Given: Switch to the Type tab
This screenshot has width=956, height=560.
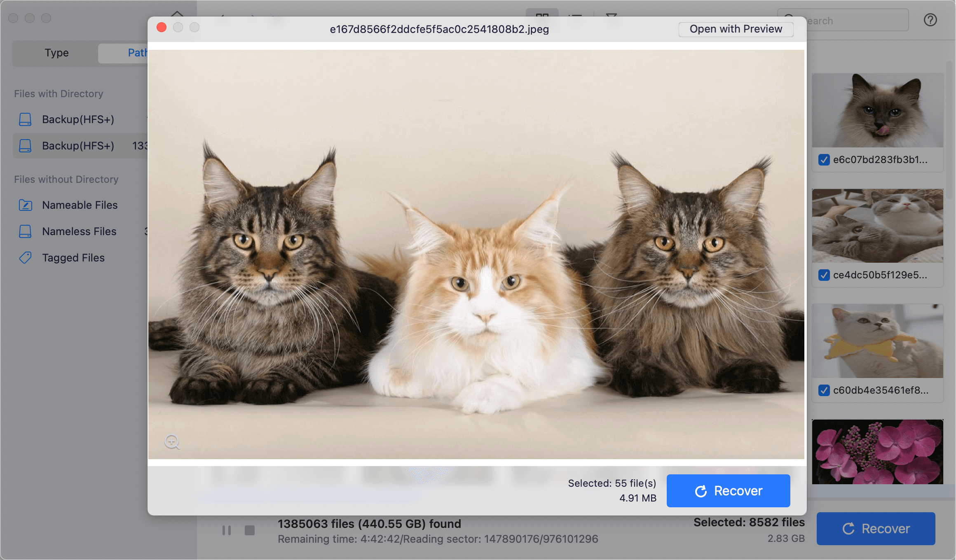Looking at the screenshot, I should [x=56, y=53].
